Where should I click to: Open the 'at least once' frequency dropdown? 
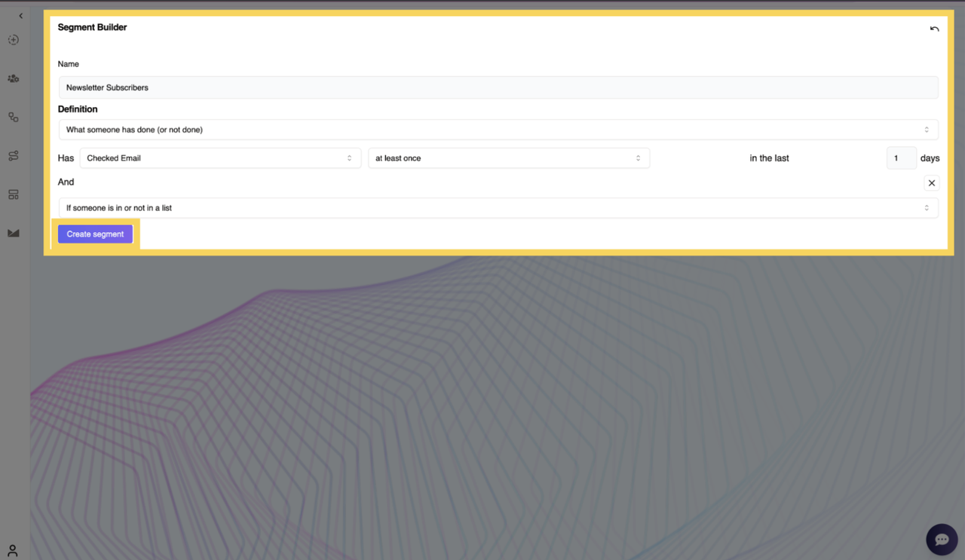509,158
